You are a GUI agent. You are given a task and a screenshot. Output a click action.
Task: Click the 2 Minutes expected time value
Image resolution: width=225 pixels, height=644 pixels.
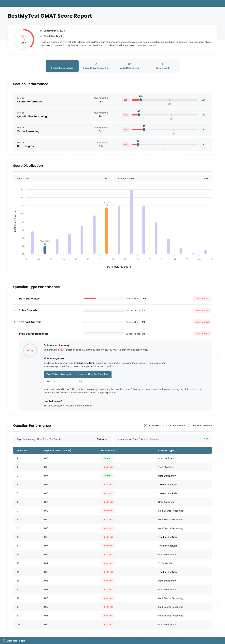click(x=102, y=439)
